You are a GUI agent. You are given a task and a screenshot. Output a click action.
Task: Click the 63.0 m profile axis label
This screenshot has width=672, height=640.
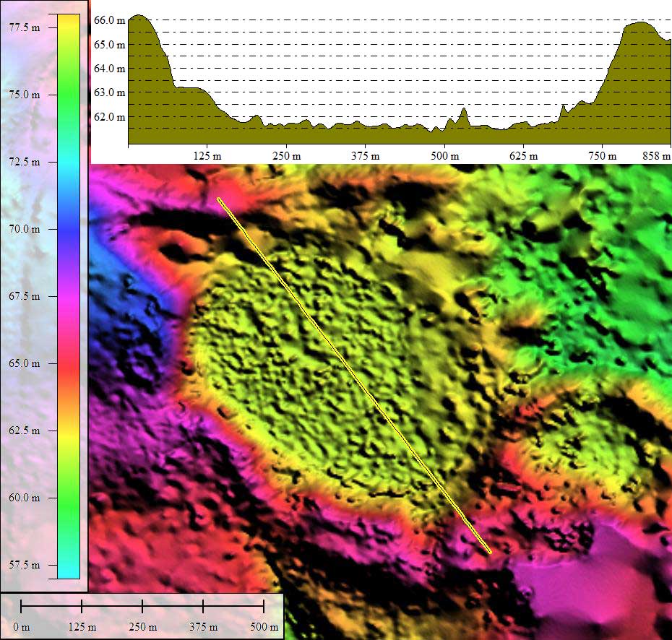(x=109, y=92)
